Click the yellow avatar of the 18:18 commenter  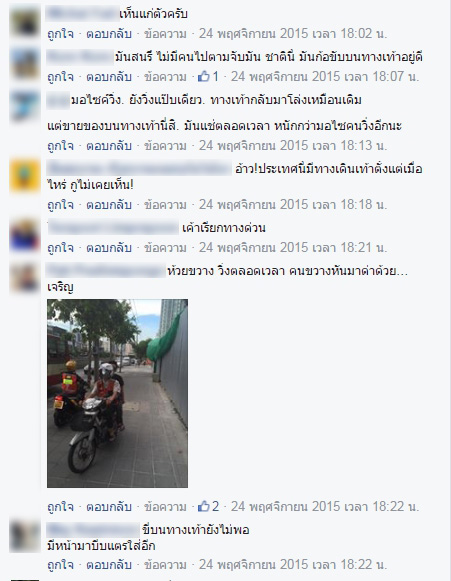click(25, 176)
